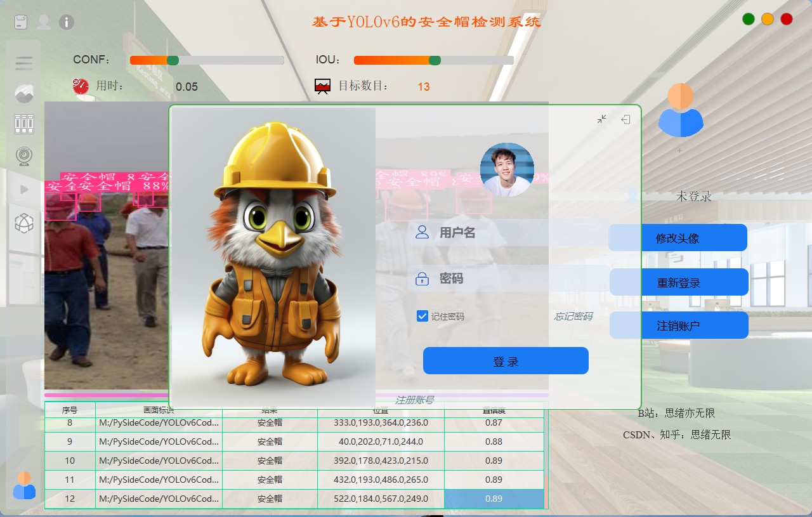Click position cell 40.0,202.0,71.0,244.0

pyautogui.click(x=381, y=442)
